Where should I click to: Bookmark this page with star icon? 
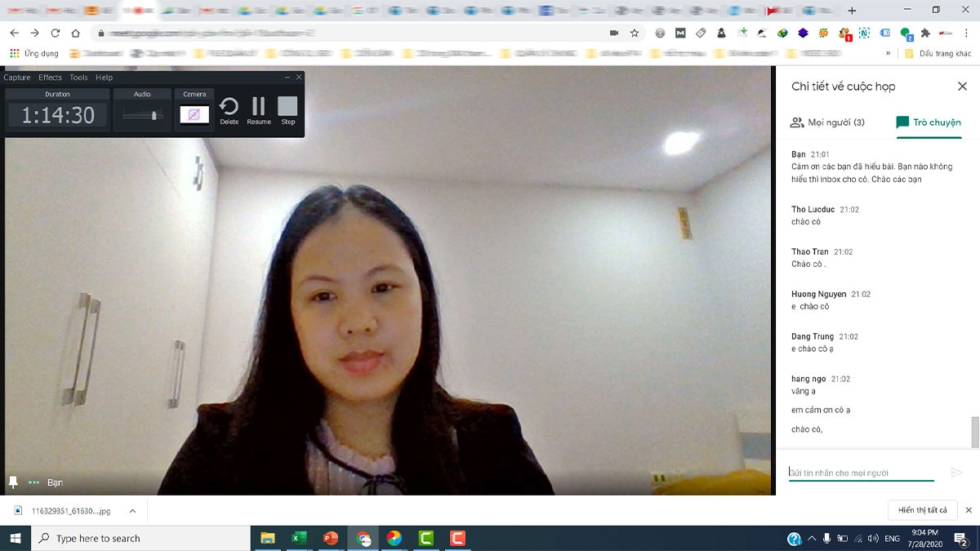(635, 33)
